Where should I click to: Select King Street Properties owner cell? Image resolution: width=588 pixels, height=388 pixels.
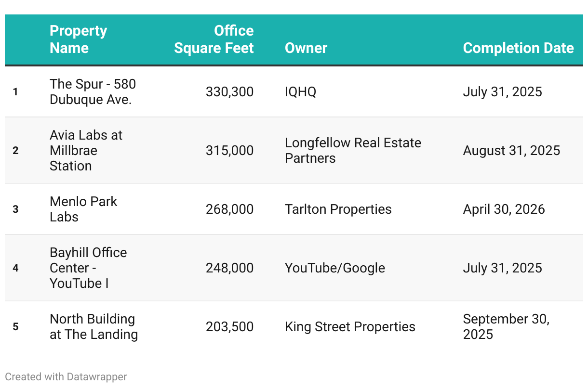click(x=350, y=326)
